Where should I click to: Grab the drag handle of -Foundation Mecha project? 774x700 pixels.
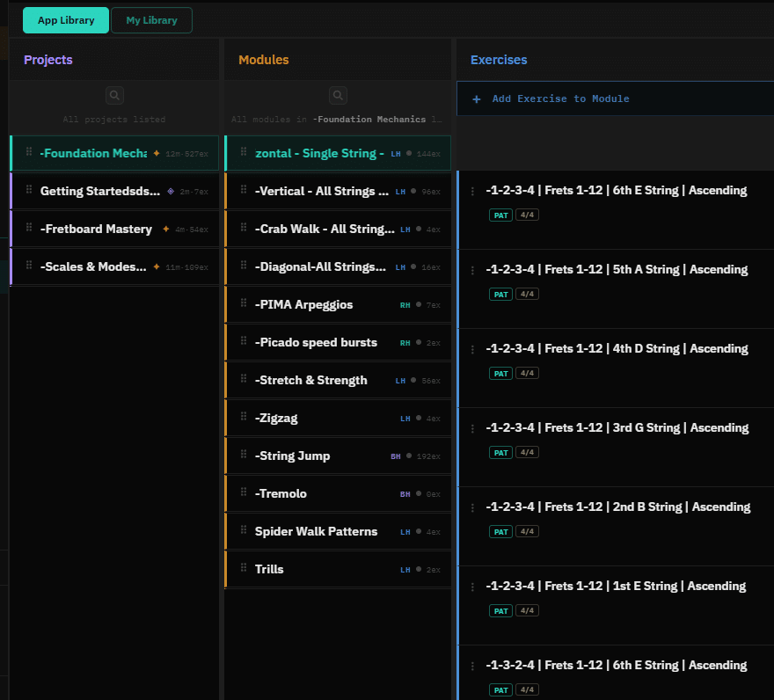[x=29, y=151]
